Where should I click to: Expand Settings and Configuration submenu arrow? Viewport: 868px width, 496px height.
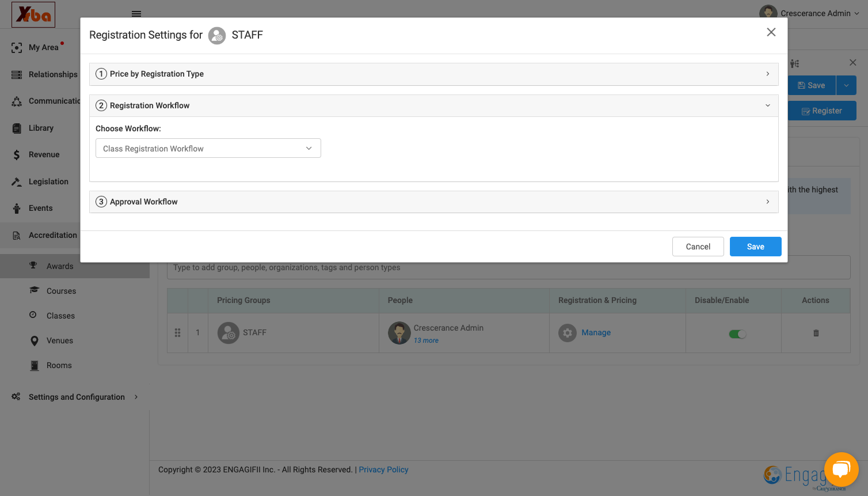(136, 397)
